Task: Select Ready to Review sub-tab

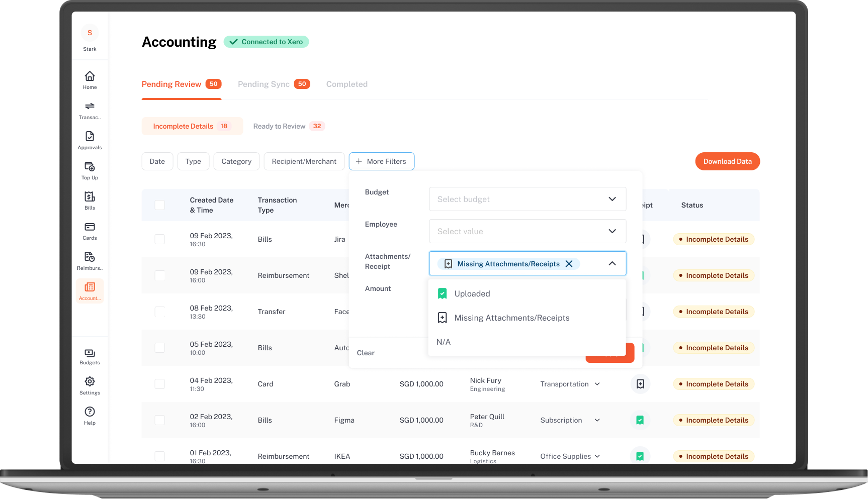Action: tap(289, 126)
